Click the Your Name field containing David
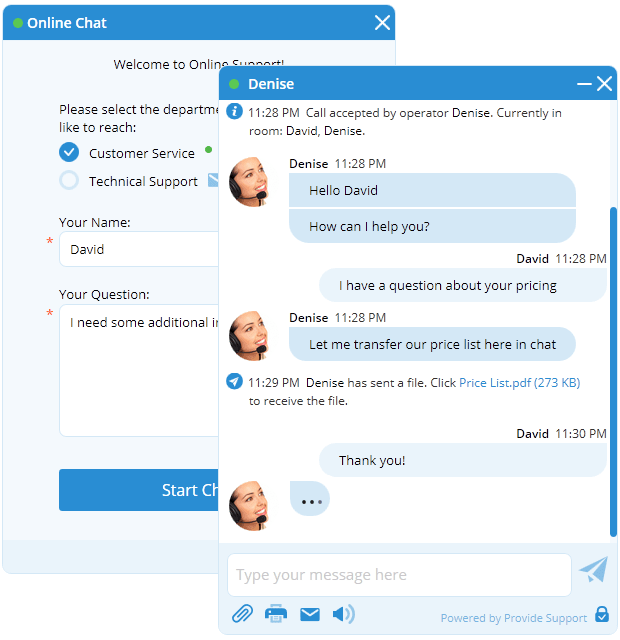620x640 pixels. pos(140,249)
